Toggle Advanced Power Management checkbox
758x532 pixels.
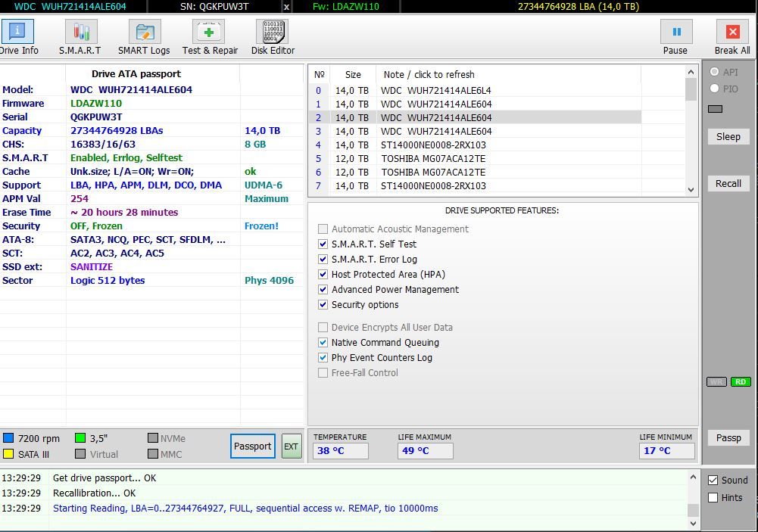(x=323, y=289)
